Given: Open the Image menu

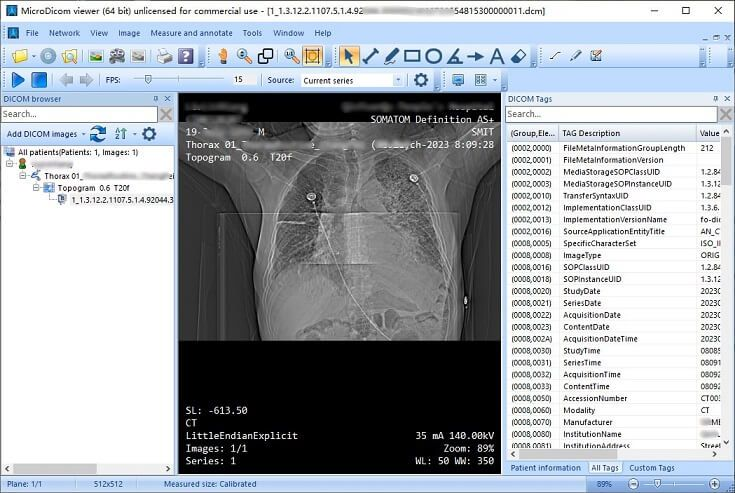Looking at the screenshot, I should coord(129,33).
